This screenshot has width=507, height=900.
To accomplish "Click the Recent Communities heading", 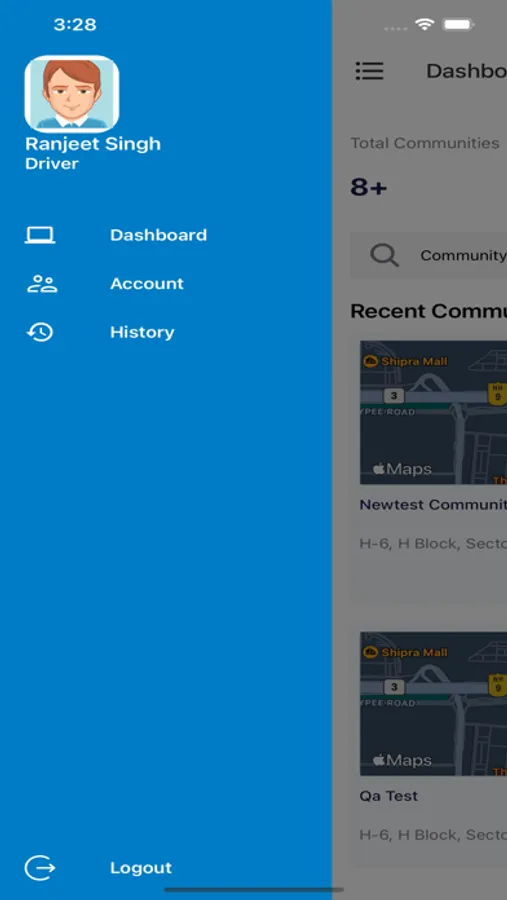I will coord(428,311).
